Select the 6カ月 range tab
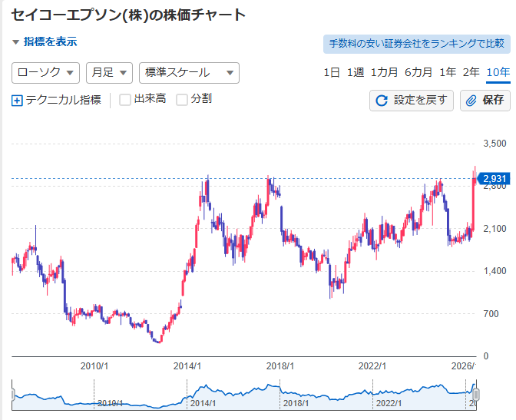 click(x=418, y=72)
